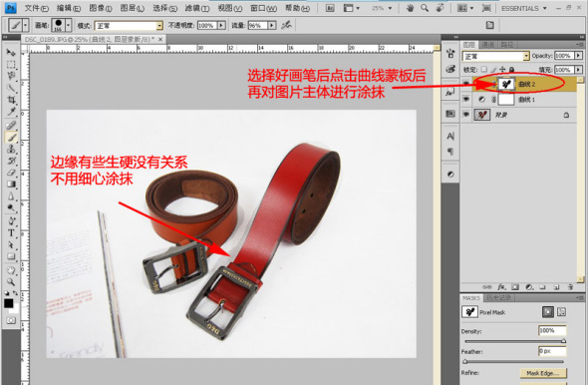588x385 pixels.
Task: Select the Magic Wand tool
Action: click(x=11, y=88)
